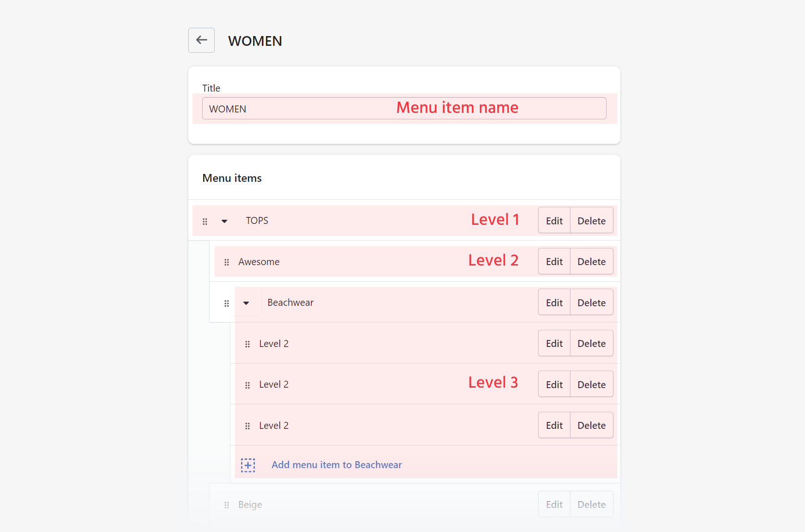805x532 pixels.
Task: Click drag handle of last Level 2 item
Action: click(x=248, y=426)
